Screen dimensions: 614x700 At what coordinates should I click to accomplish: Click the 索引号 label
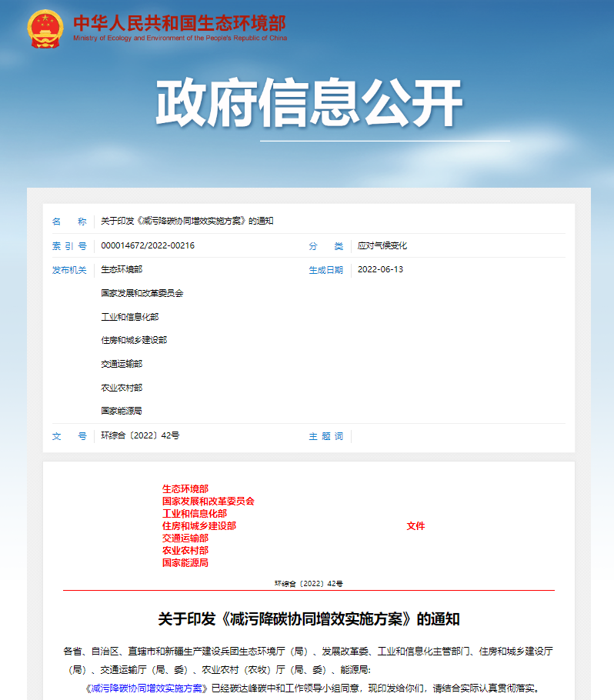[69, 246]
